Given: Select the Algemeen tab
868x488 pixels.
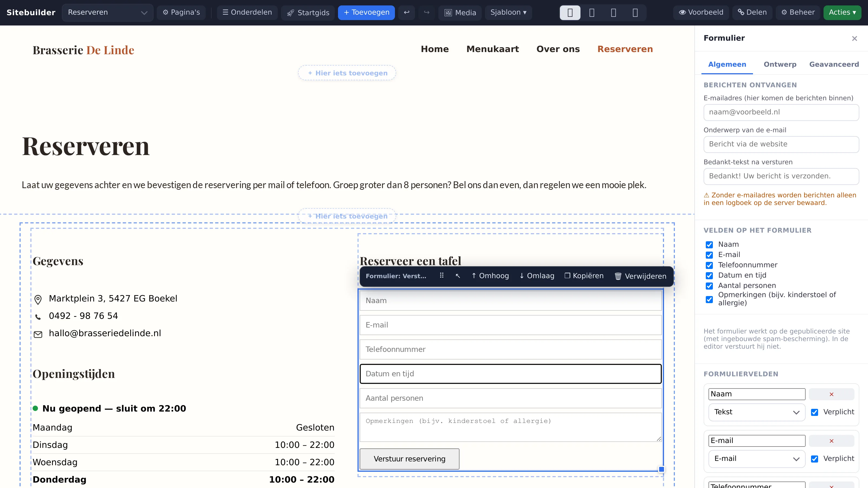Looking at the screenshot, I should click(727, 64).
